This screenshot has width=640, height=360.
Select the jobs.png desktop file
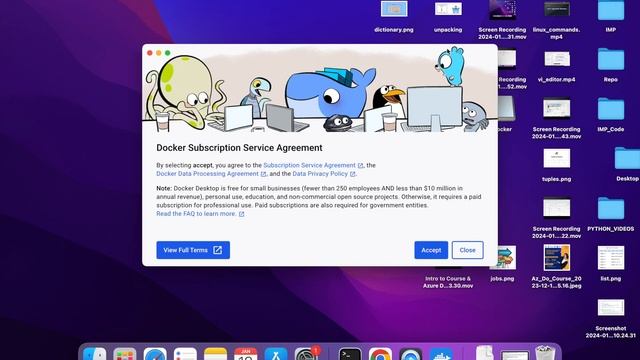[x=502, y=264]
